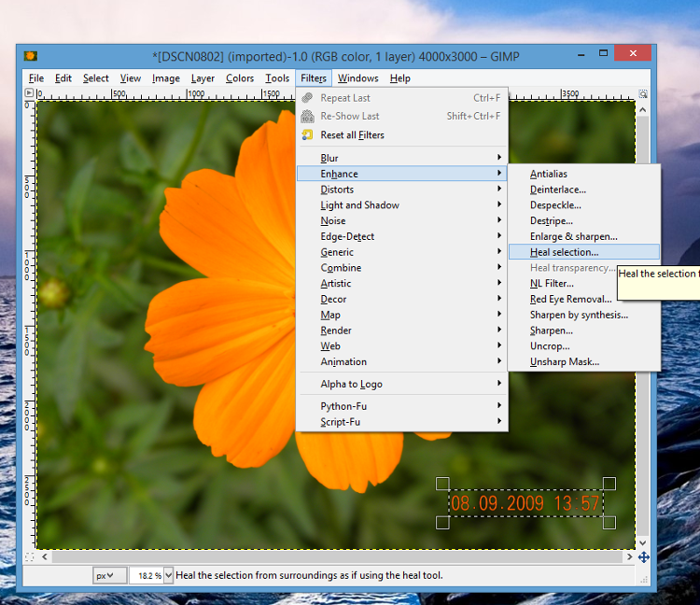Expand the Combine submenu
Screen dimensions: 700x605
point(401,267)
